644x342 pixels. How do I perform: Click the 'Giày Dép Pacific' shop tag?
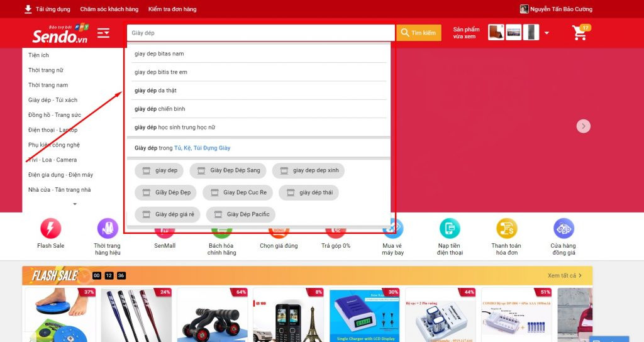241,214
